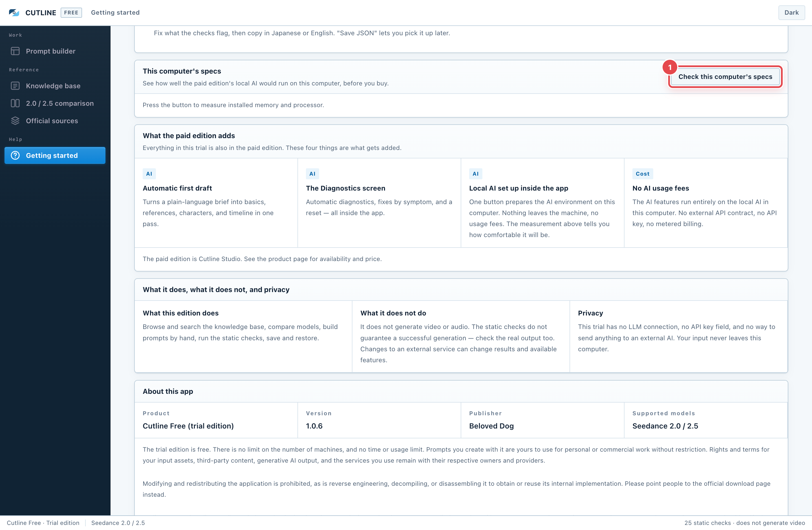The width and height of the screenshot is (812, 530).
Task: Switch to Dark theme
Action: [x=791, y=13]
